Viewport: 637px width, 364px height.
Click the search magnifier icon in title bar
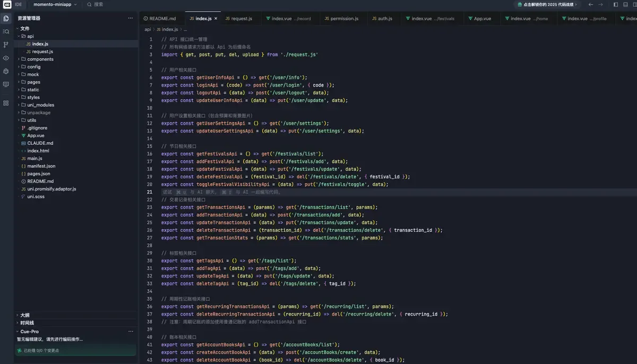[90, 4]
